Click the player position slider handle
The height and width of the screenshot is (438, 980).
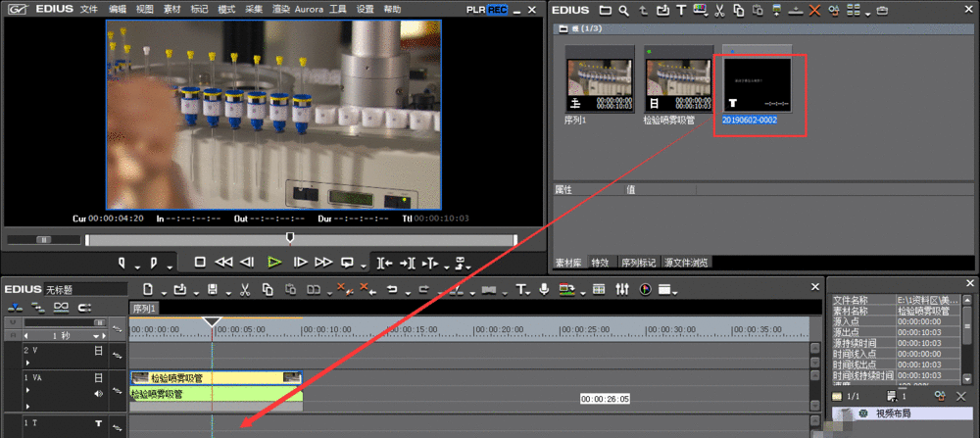(289, 236)
